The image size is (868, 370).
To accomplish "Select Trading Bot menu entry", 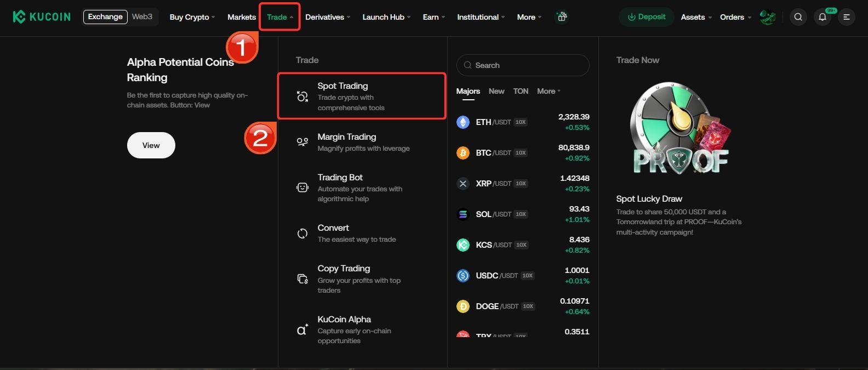I will pyautogui.click(x=362, y=187).
